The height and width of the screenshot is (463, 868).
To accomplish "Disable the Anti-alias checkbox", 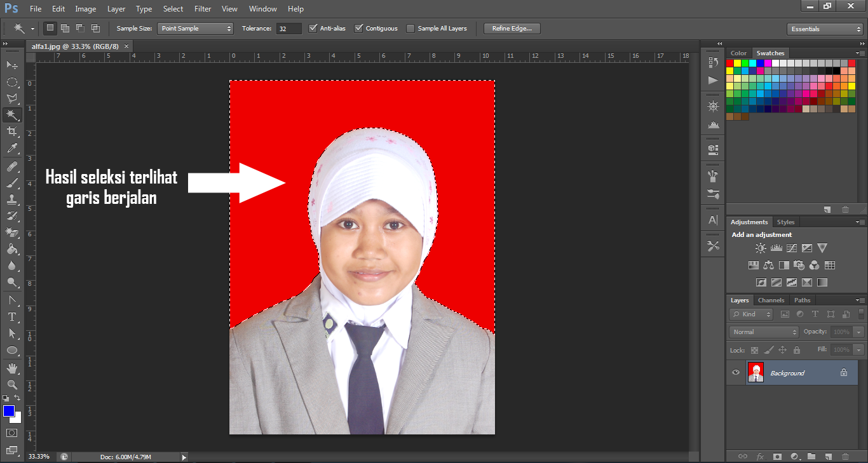I will pyautogui.click(x=313, y=28).
